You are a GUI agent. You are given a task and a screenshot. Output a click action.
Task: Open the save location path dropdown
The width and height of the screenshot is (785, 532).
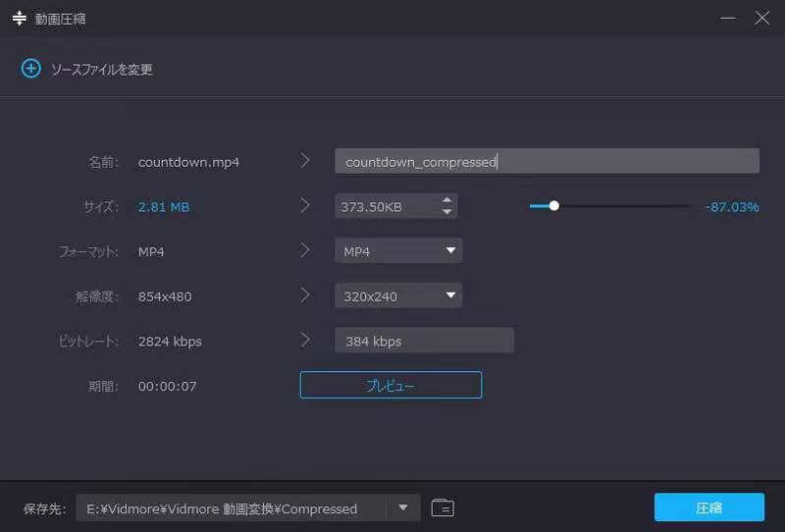point(402,507)
